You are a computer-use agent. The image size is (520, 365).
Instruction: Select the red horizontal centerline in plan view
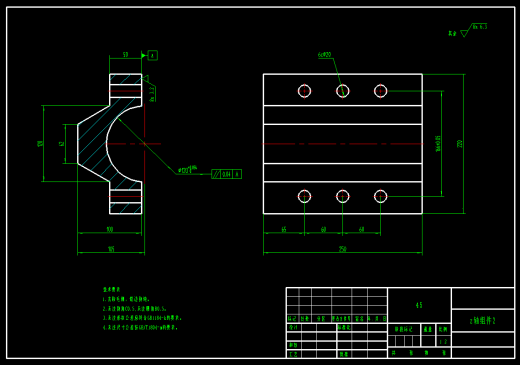click(343, 144)
